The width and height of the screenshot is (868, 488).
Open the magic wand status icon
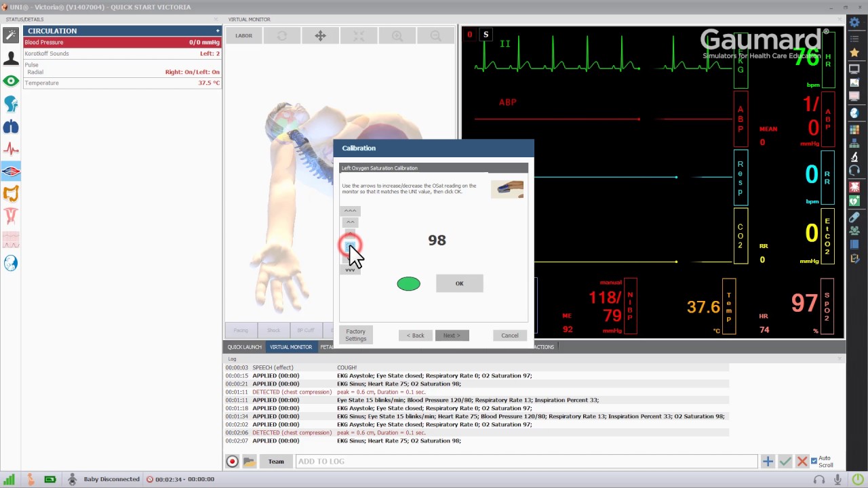pos(11,35)
